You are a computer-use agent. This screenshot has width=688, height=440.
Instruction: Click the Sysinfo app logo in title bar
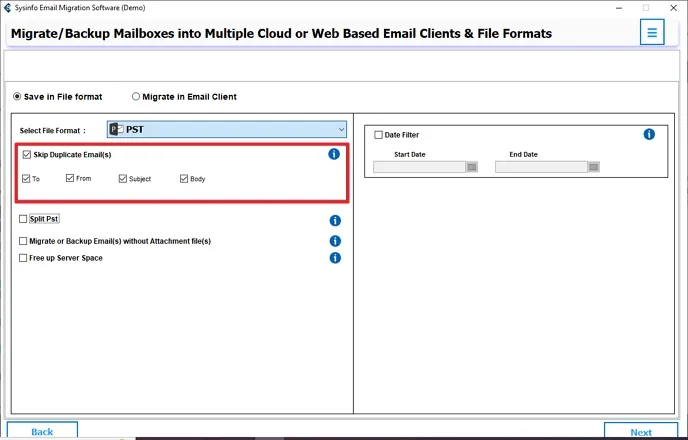(7, 8)
